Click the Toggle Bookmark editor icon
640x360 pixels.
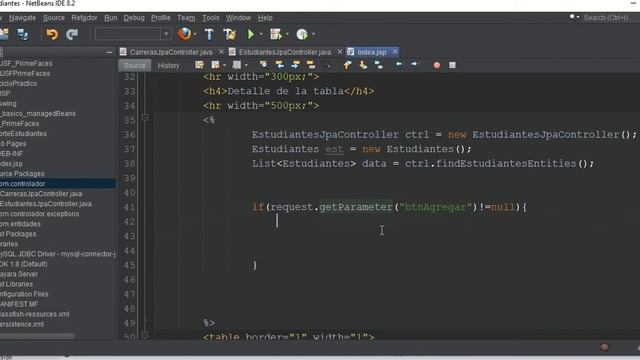[x=378, y=65]
